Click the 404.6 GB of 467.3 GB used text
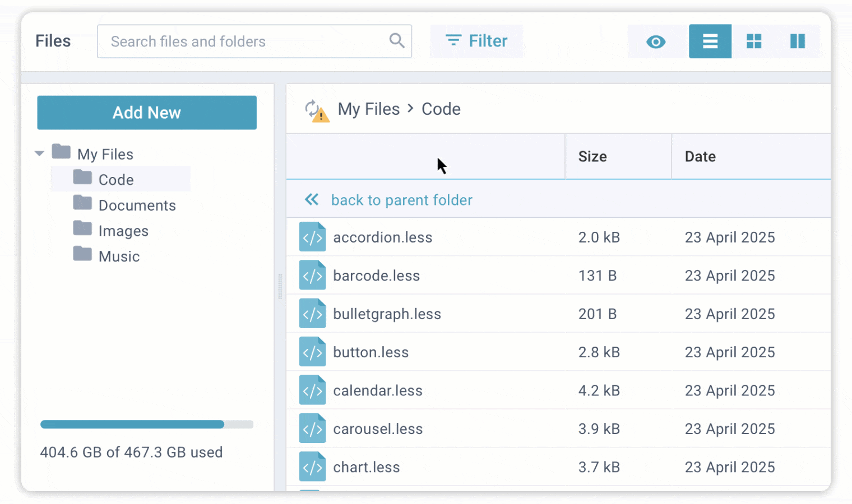Screen dimensions: 852x504 tap(131, 452)
